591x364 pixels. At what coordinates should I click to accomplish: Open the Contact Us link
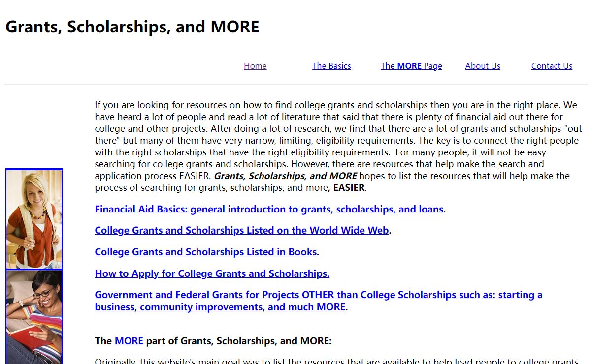pyautogui.click(x=552, y=66)
